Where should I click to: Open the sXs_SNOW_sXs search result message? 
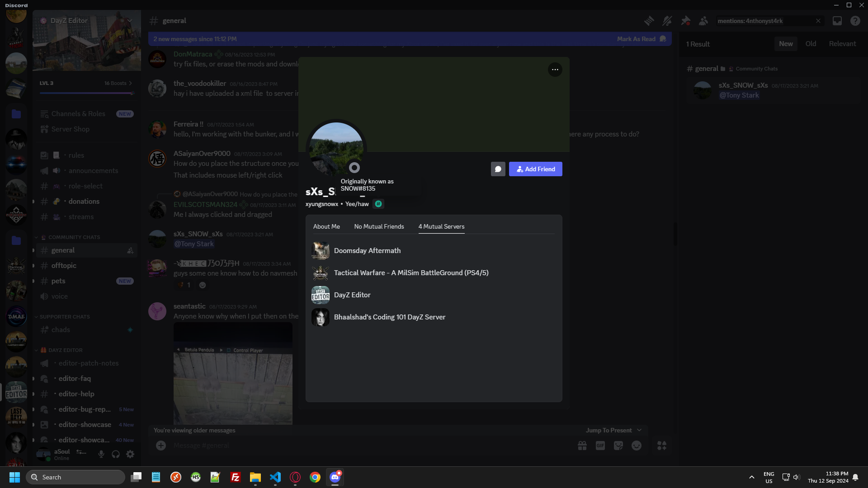click(774, 90)
